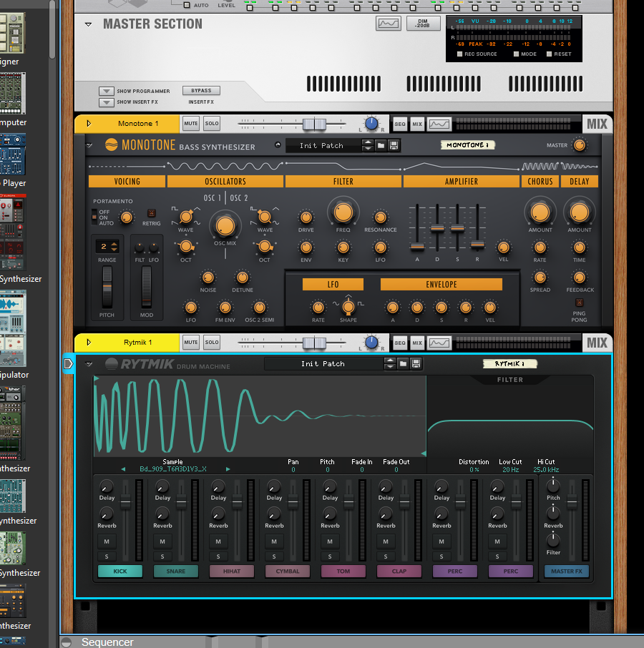This screenshot has width=644, height=648.
Task: Toggle SHOW INSERT FX dropdown button
Action: coord(106,102)
